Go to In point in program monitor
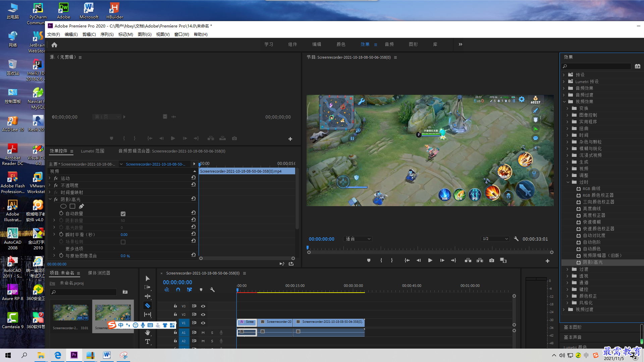Screen dimensions: 644x362 point(407,260)
